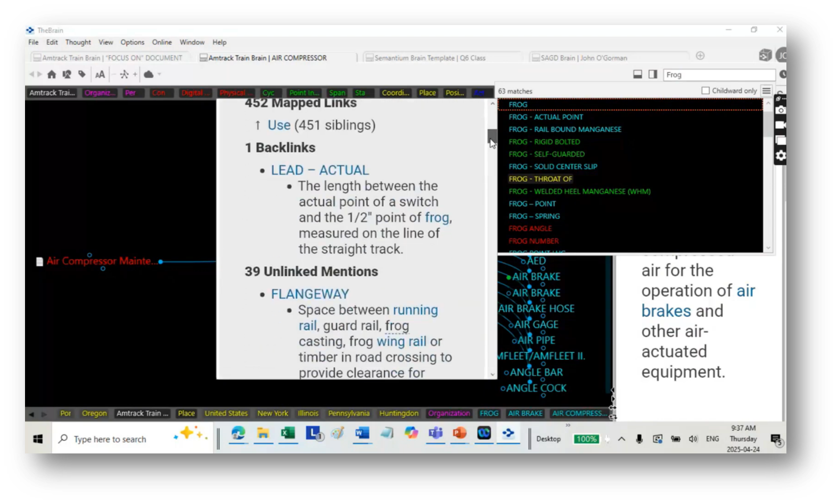Screen dimensions: 837x504
Task: Open File Explorer from taskbar
Action: (263, 434)
